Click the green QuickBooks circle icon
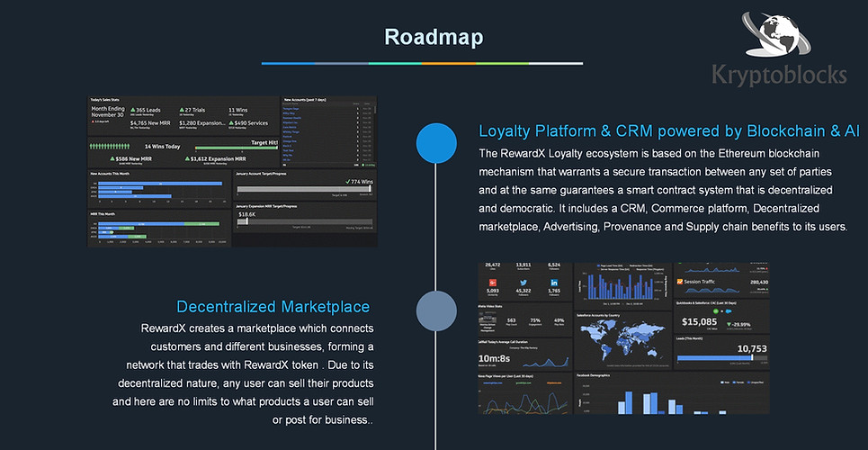Image resolution: width=868 pixels, height=450 pixels. click(x=716, y=311)
